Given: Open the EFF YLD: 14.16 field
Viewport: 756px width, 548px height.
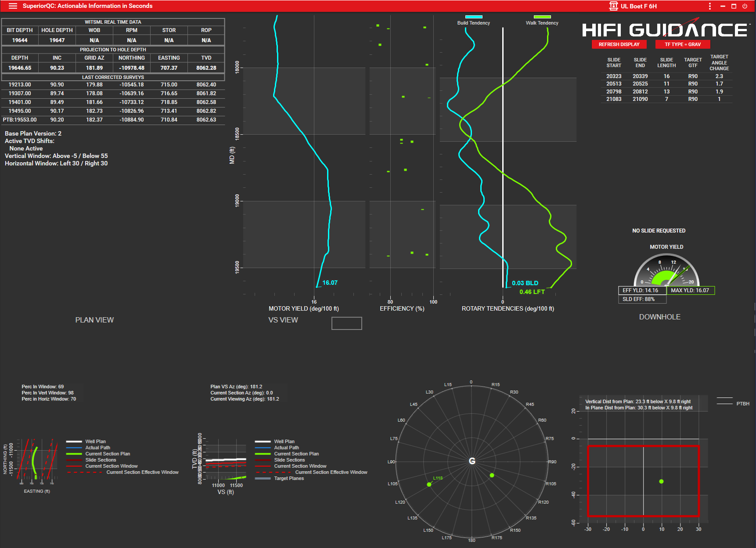Looking at the screenshot, I should click(x=642, y=290).
